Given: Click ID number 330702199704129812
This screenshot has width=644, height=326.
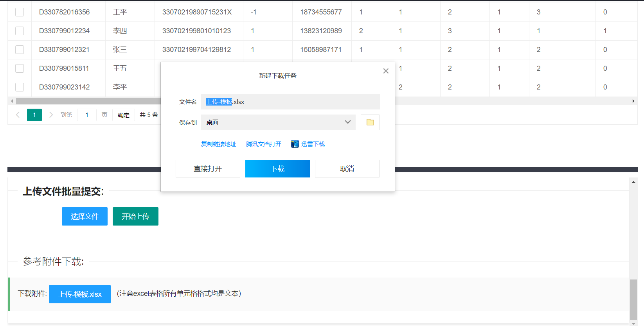Looking at the screenshot, I should coord(196,50).
